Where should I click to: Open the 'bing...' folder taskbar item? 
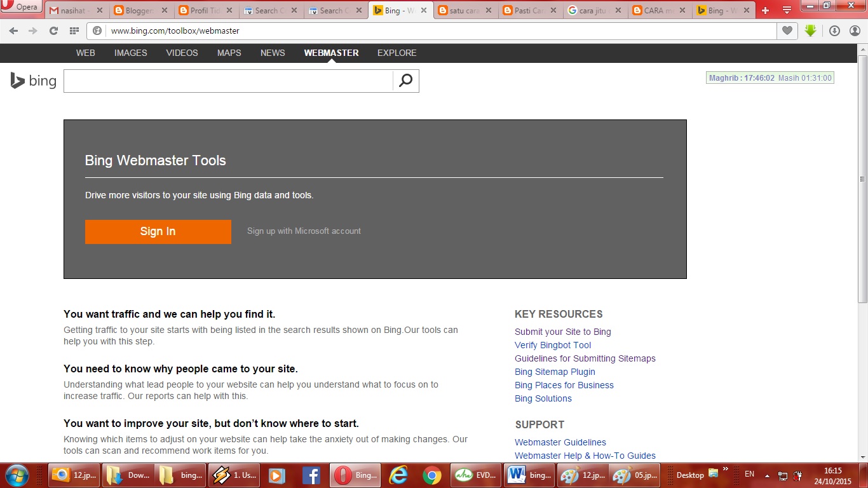(x=182, y=475)
